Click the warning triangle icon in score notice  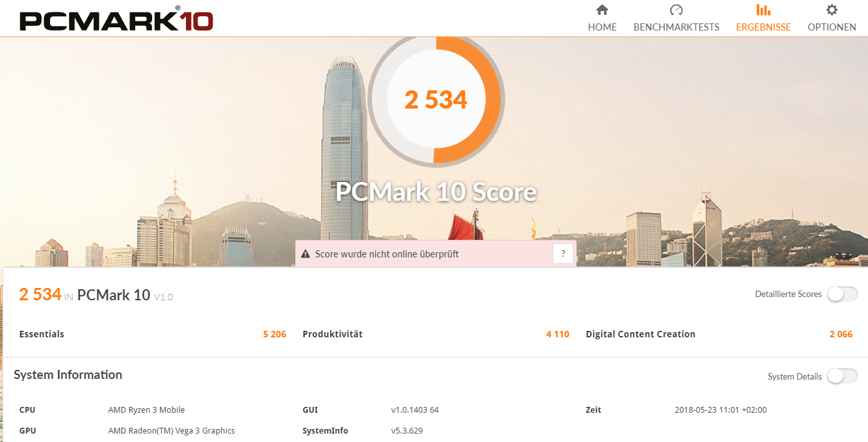[x=306, y=254]
